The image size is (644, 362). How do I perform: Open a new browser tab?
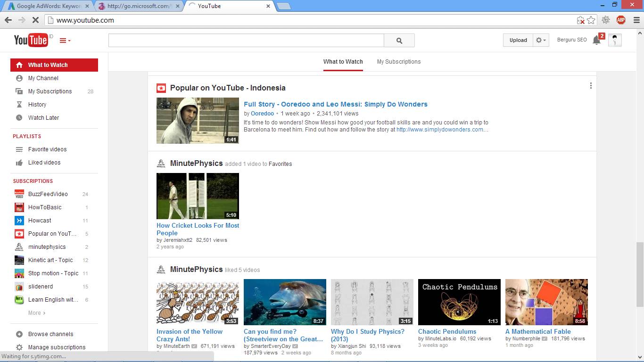[x=283, y=6]
